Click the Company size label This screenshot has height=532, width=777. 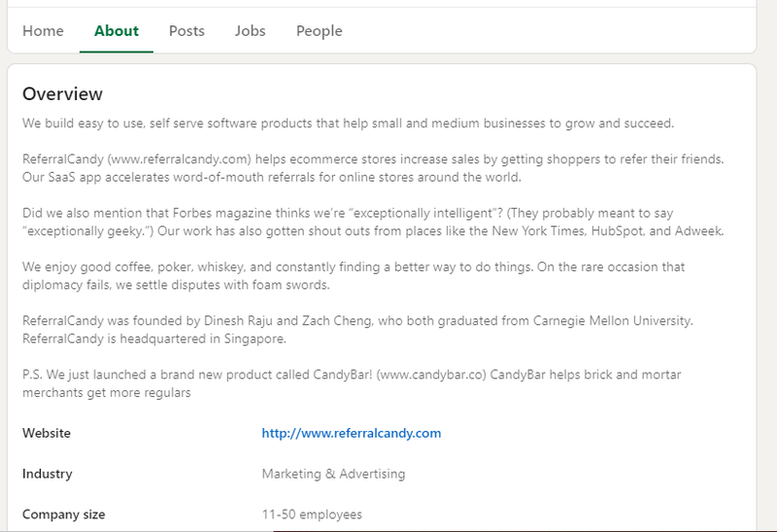(x=63, y=515)
